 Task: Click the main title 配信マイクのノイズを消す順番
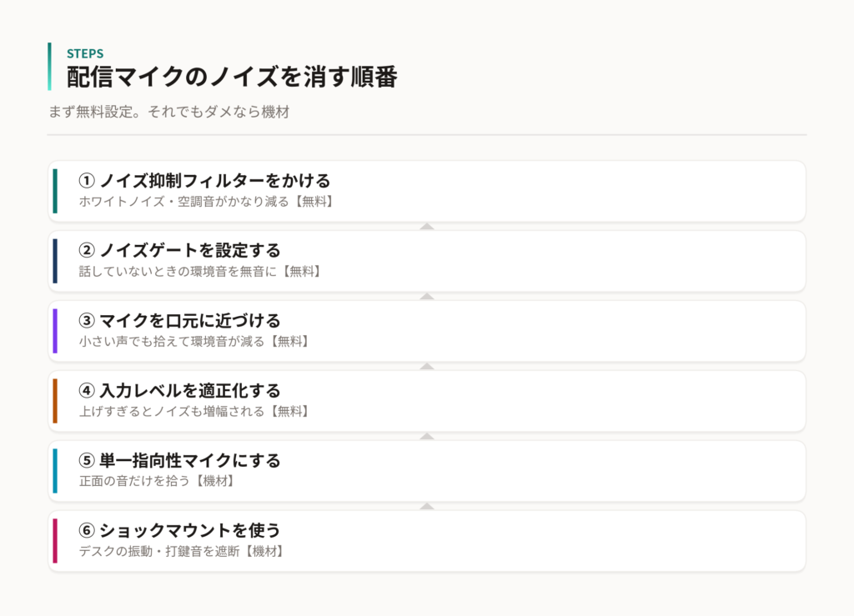(232, 77)
